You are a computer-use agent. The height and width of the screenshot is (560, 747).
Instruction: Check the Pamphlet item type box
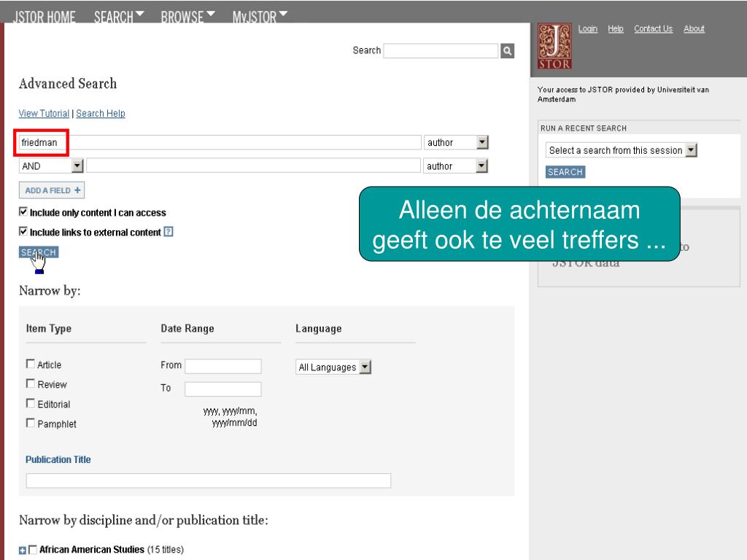[x=31, y=423]
